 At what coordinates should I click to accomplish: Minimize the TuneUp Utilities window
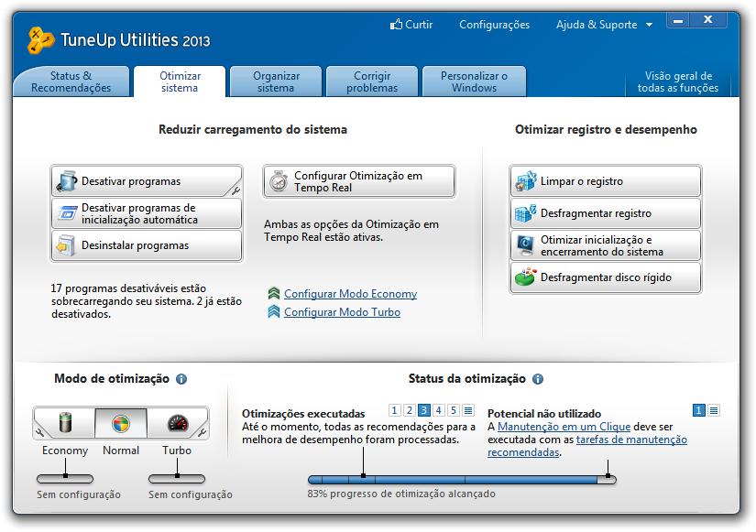(x=678, y=20)
